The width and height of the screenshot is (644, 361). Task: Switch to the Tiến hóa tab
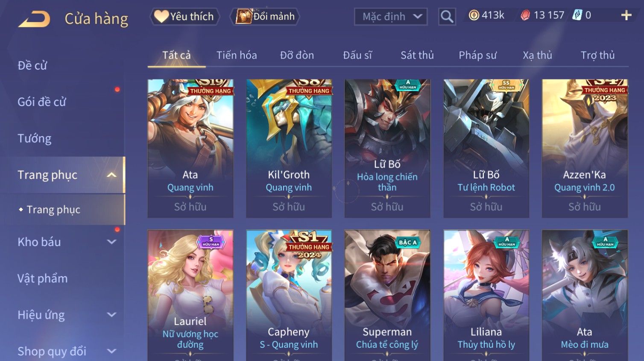click(x=237, y=55)
